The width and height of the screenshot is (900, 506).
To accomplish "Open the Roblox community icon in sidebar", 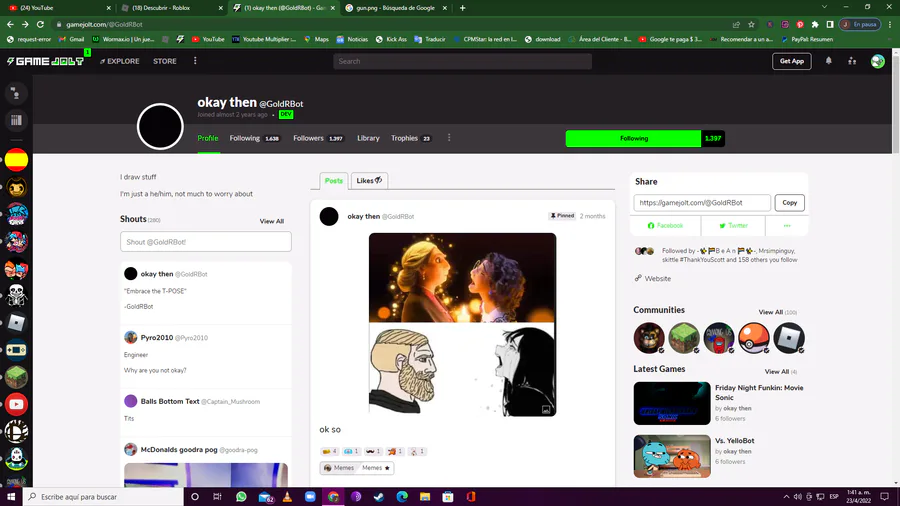I will pyautogui.click(x=16, y=322).
